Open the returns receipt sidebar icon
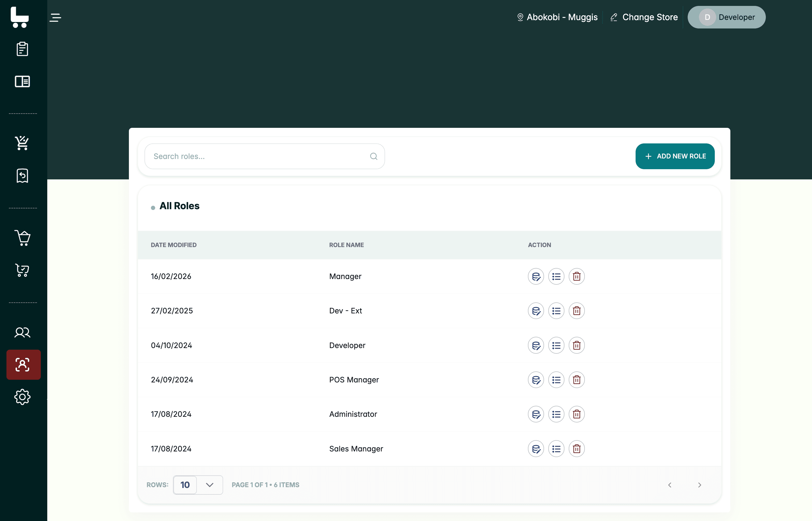 tap(22, 176)
